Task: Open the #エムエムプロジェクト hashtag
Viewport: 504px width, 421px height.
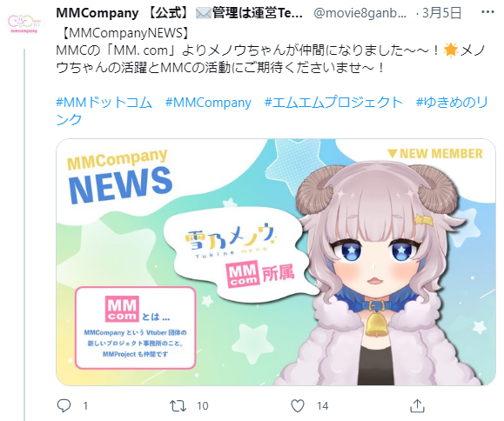Action: tap(333, 103)
